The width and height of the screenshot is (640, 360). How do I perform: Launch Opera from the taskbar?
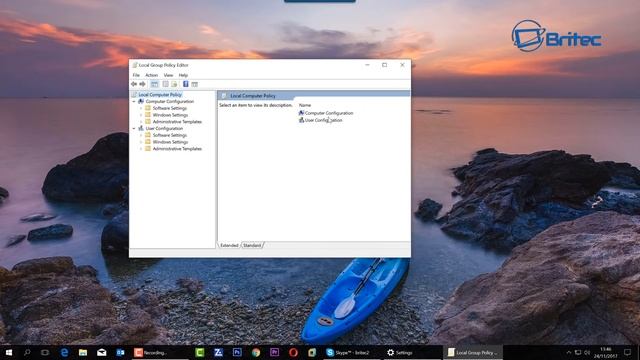[x=293, y=352]
